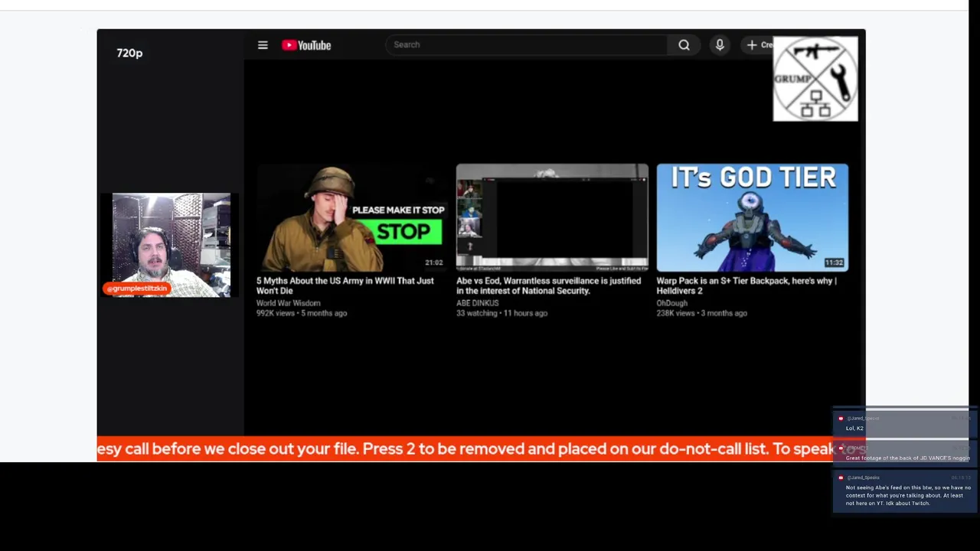The width and height of the screenshot is (980, 551).
Task: Click '238K views · 3 months ago' text
Action: [701, 313]
